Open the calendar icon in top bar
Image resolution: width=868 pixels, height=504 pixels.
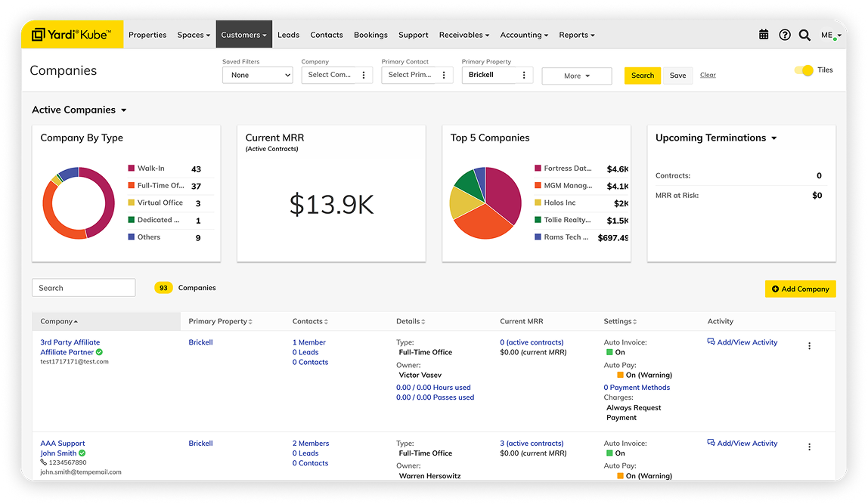[764, 35]
